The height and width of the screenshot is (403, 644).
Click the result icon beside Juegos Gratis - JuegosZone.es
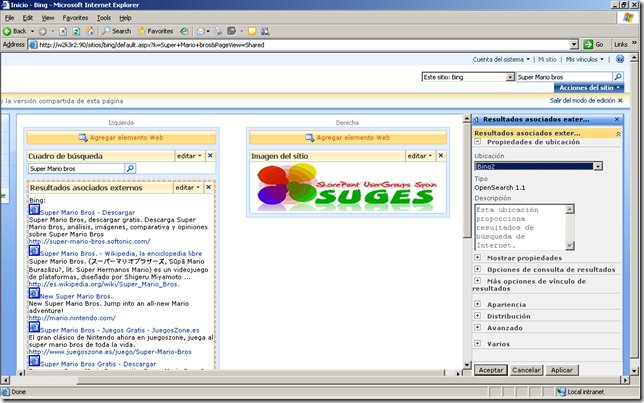point(34,327)
